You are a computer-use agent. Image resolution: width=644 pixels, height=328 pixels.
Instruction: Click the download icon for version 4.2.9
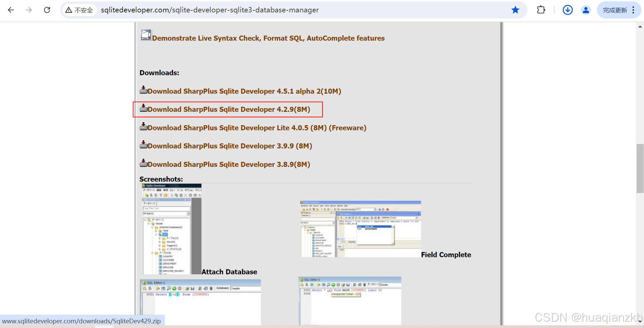point(144,108)
